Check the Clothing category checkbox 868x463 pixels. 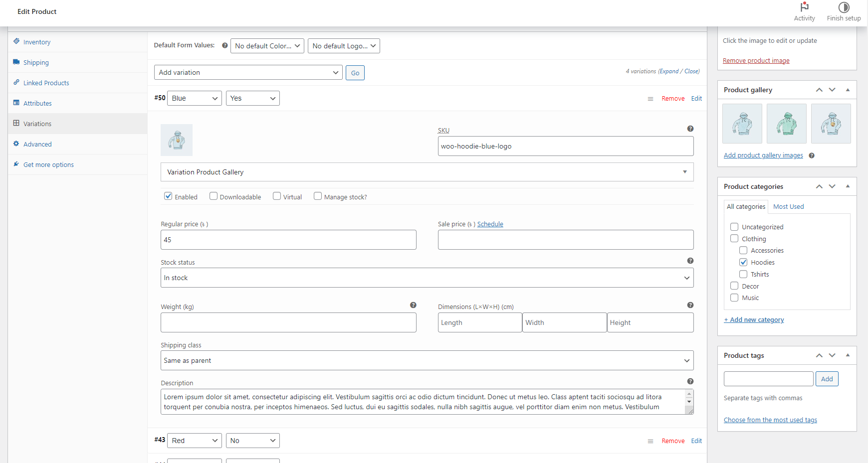coord(734,238)
